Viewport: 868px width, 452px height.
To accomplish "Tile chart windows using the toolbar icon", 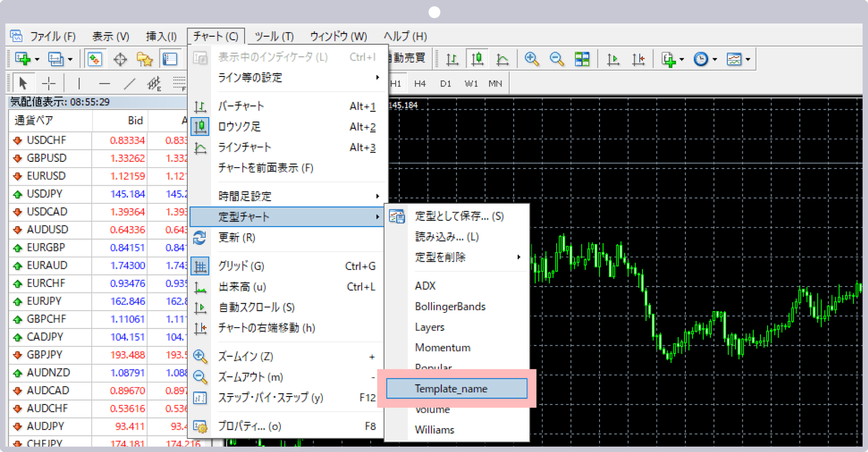I will pyautogui.click(x=582, y=59).
